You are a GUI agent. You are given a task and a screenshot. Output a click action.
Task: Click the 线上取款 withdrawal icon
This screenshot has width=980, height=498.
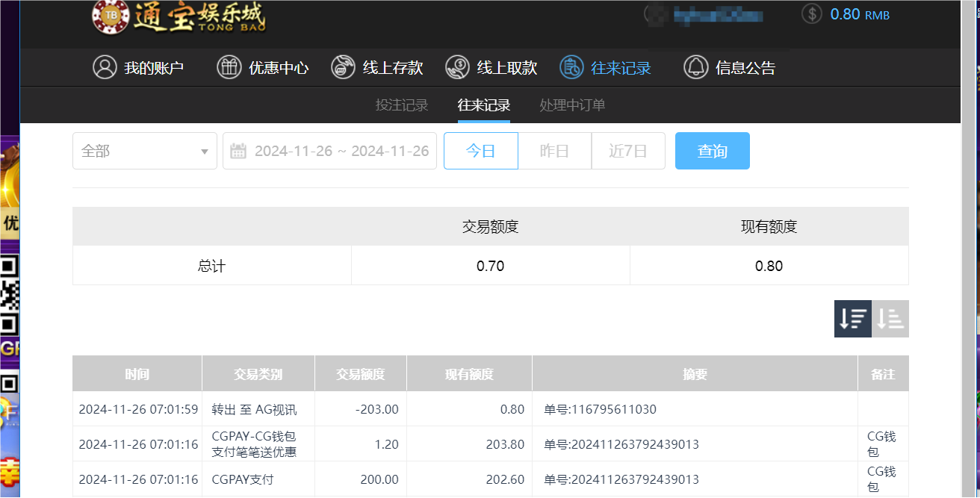click(457, 67)
